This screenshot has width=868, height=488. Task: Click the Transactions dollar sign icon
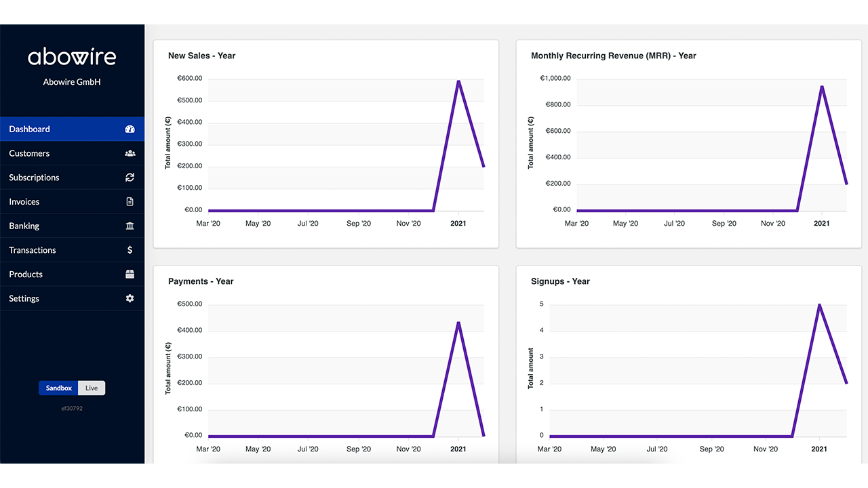pyautogui.click(x=130, y=250)
